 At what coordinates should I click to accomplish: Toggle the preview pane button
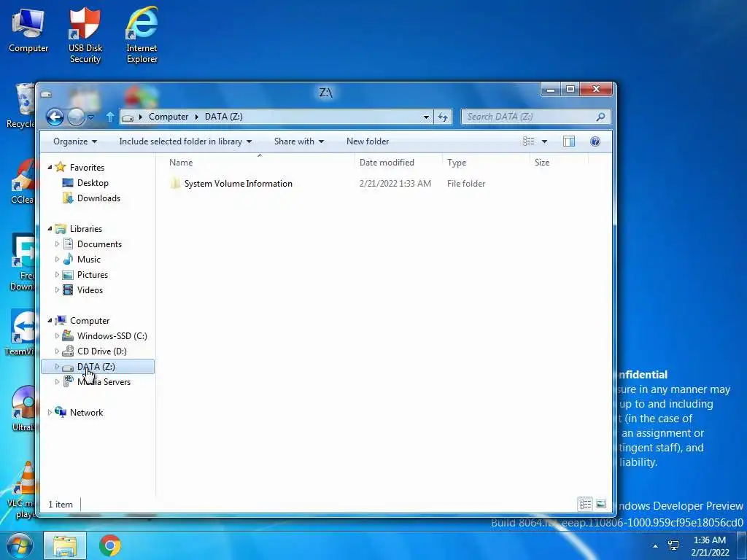(569, 141)
